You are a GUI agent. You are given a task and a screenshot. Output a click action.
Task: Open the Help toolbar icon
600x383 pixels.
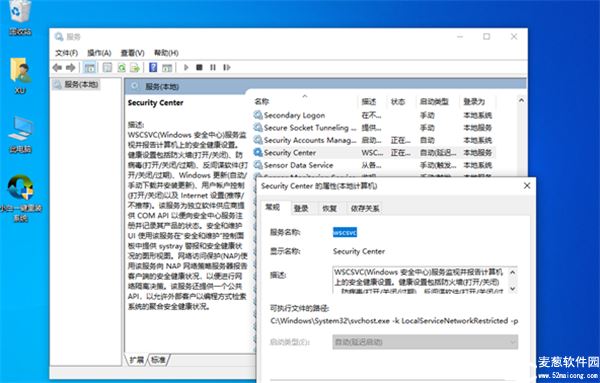pos(153,68)
